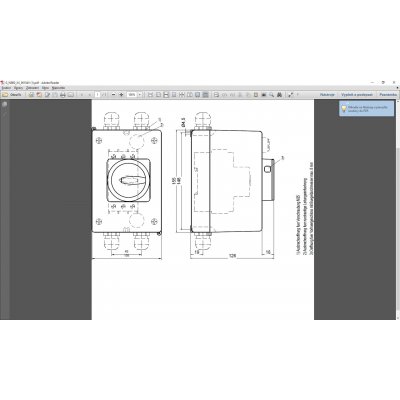Click the fit one full page icon

click(158, 95)
